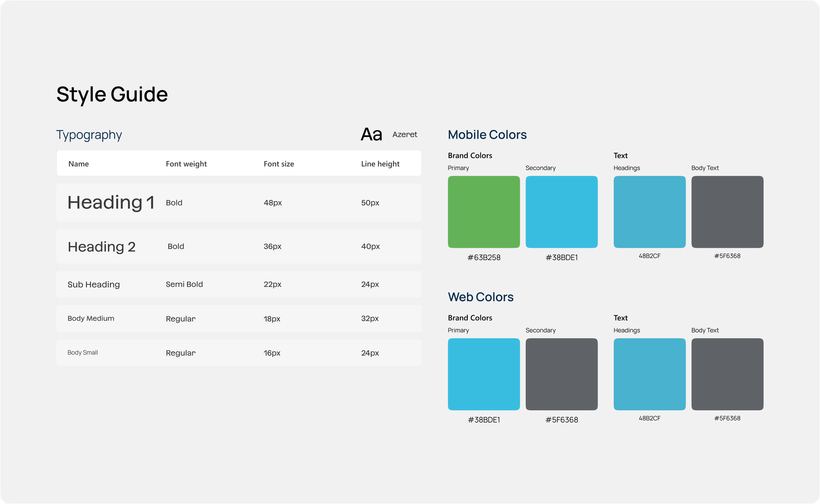Select Mobile Secondary blue swatch
Image resolution: width=820 pixels, height=504 pixels.
[x=561, y=212]
